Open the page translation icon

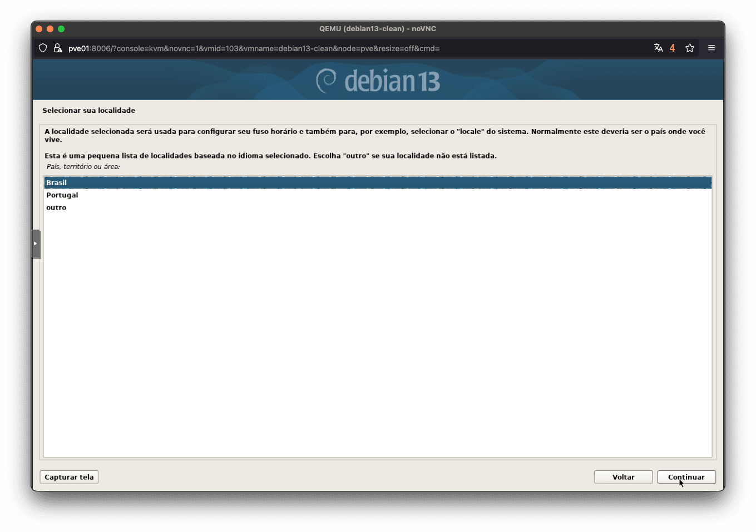coord(659,48)
